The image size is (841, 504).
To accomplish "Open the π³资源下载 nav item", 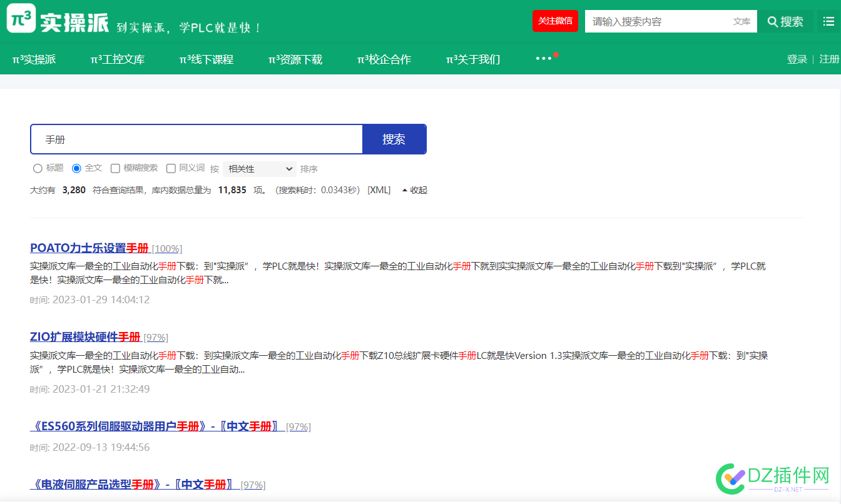I will pos(295,59).
